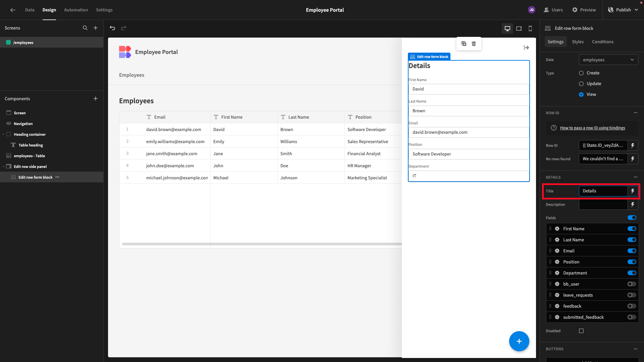Viewport: 644px width, 362px height.
Task: Close side panel with arrow icon
Action: click(x=527, y=48)
